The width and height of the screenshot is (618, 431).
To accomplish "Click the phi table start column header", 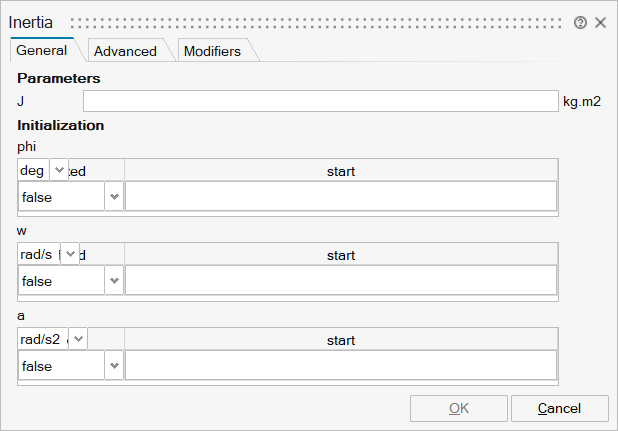I will click(341, 171).
